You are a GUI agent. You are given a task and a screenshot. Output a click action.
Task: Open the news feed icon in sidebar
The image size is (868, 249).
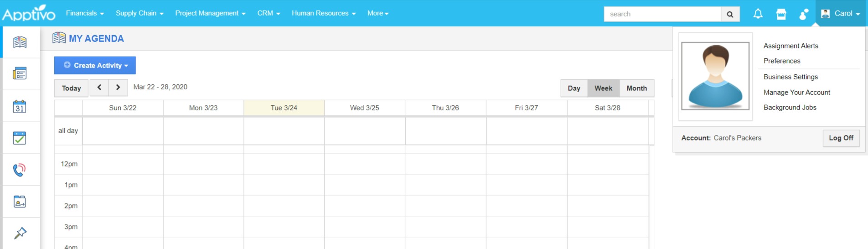tap(20, 73)
